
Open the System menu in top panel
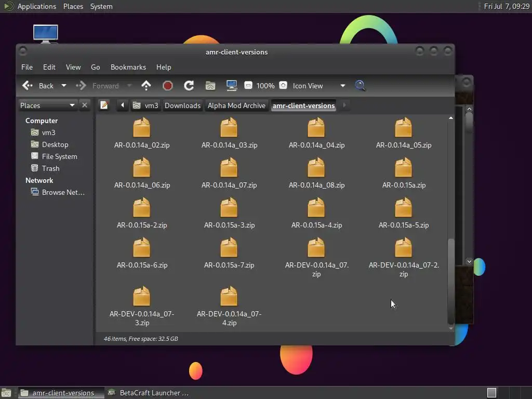coord(101,6)
